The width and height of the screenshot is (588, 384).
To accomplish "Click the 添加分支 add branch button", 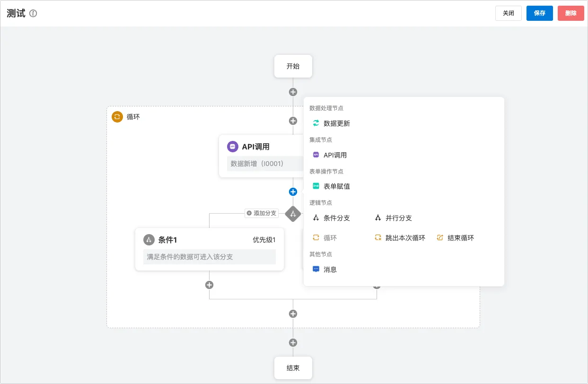I will (261, 213).
